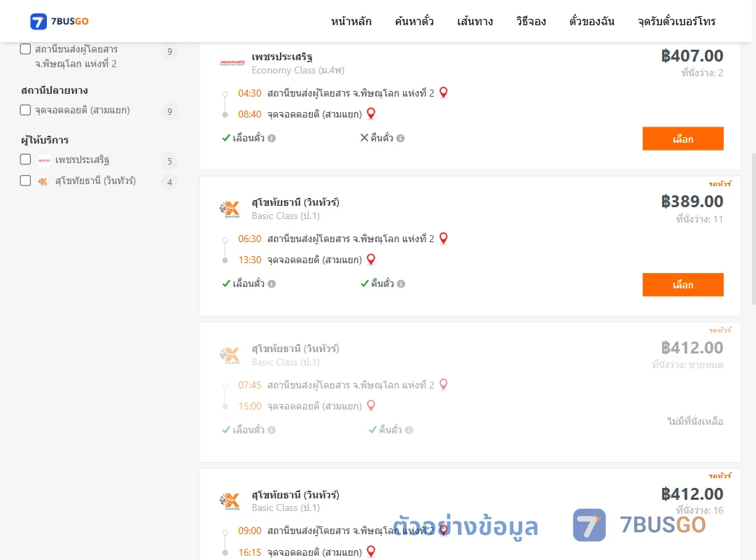Click the green check beside เลื่อนตั๋ว on 06:30 trip
Screen dimensions: 756x560
[226, 283]
